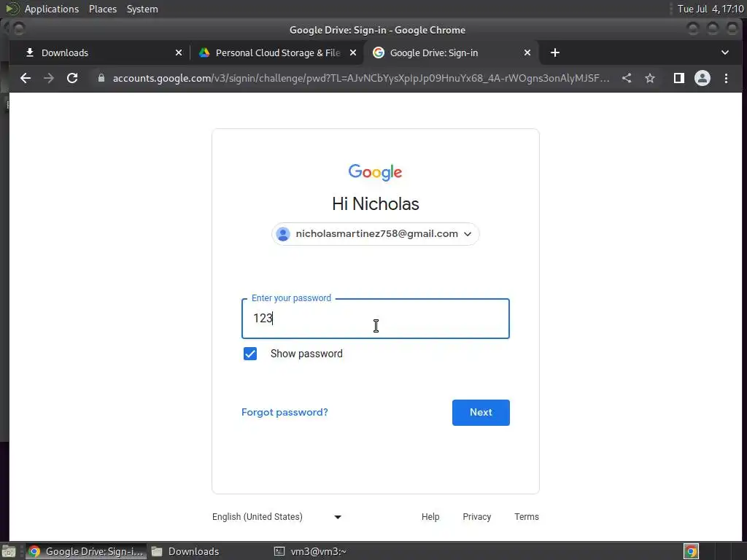
Task: Focus the password input field
Action: pyautogui.click(x=376, y=319)
